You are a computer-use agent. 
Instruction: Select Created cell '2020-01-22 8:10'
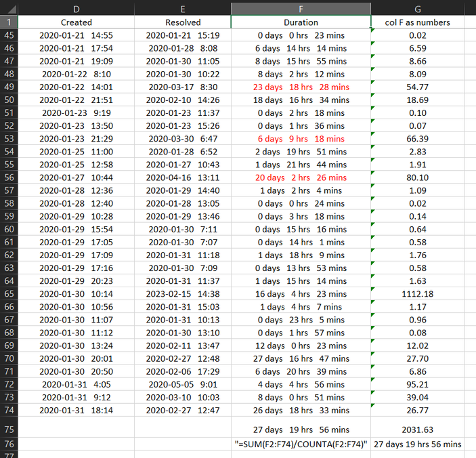pos(77,74)
